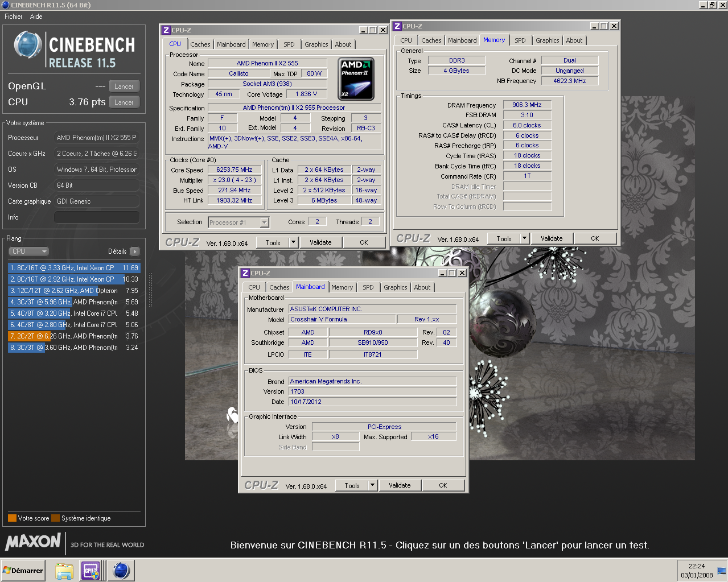Click Validate in CPU tab window
Viewport: 728px width, 582px height.
coord(320,242)
